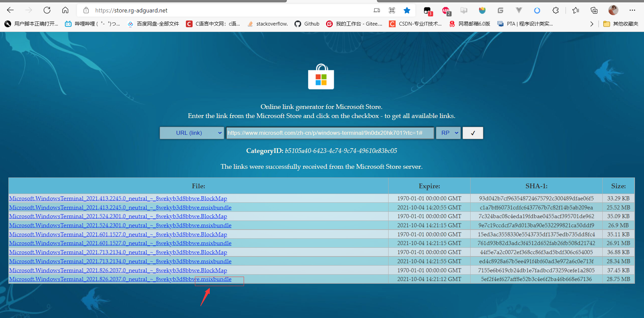644x318 pixels.
Task: Show more bookmarks overflow chevron
Action: click(x=592, y=24)
